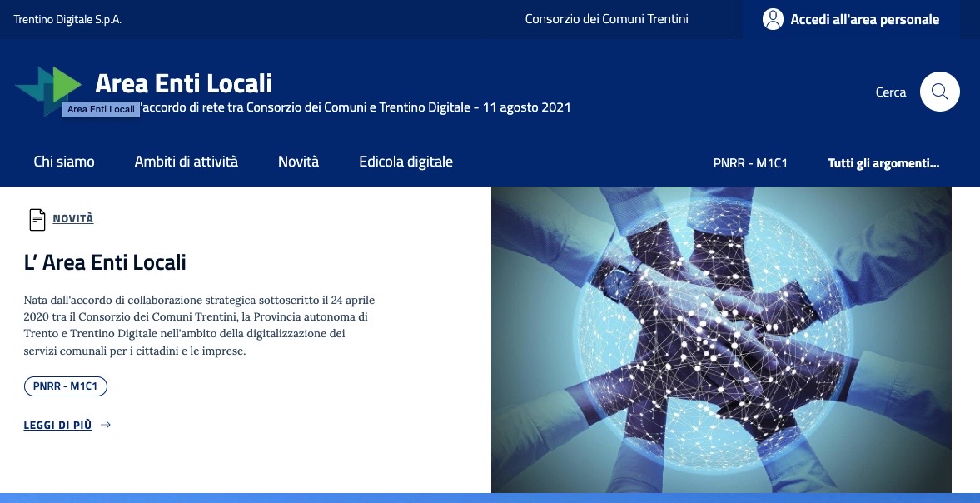Open search with the magnifying glass icon
This screenshot has width=980, height=503.
(939, 92)
